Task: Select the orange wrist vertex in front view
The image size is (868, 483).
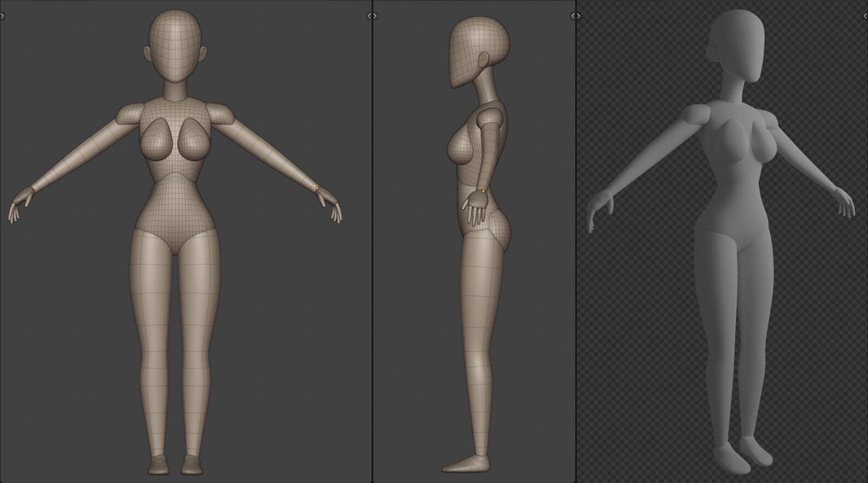Action: point(317,188)
